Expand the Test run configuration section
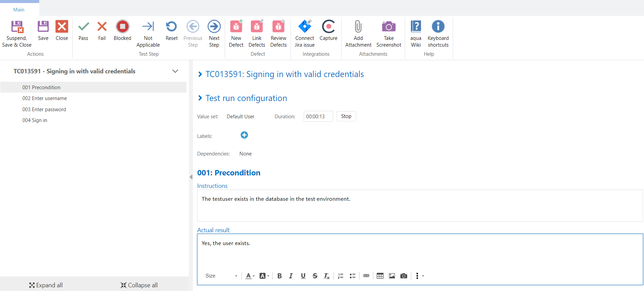644x291 pixels. pos(200,98)
